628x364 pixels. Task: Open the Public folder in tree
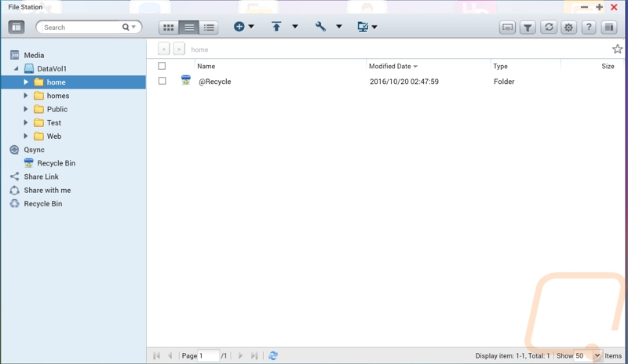point(57,109)
